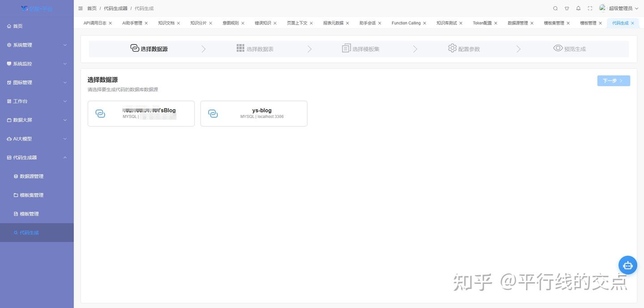Close the 页面上下文 tab
The image size is (644, 308).
coord(311,23)
